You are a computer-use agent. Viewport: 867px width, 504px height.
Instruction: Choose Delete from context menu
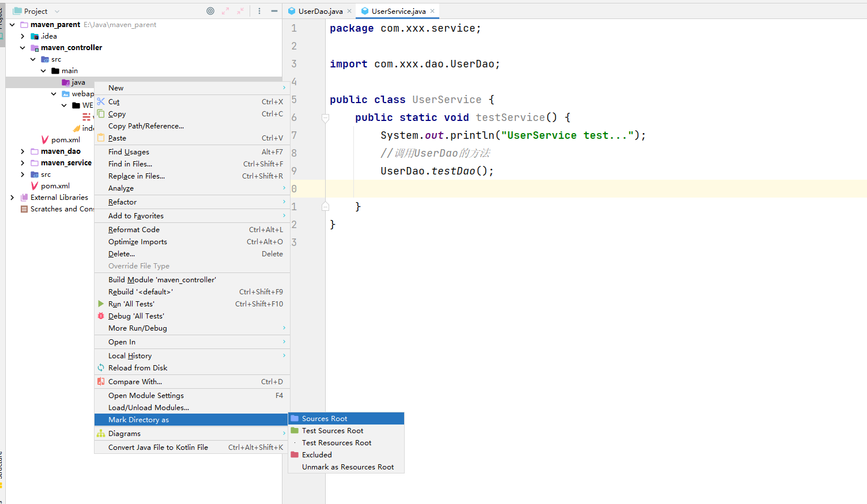coord(192,254)
